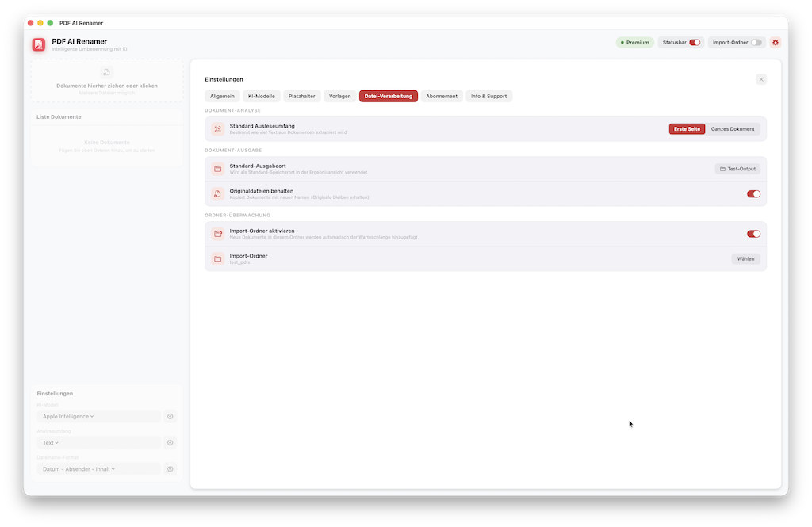This screenshot has width=812, height=527.
Task: Click Wählen to choose import folder
Action: [x=745, y=259]
